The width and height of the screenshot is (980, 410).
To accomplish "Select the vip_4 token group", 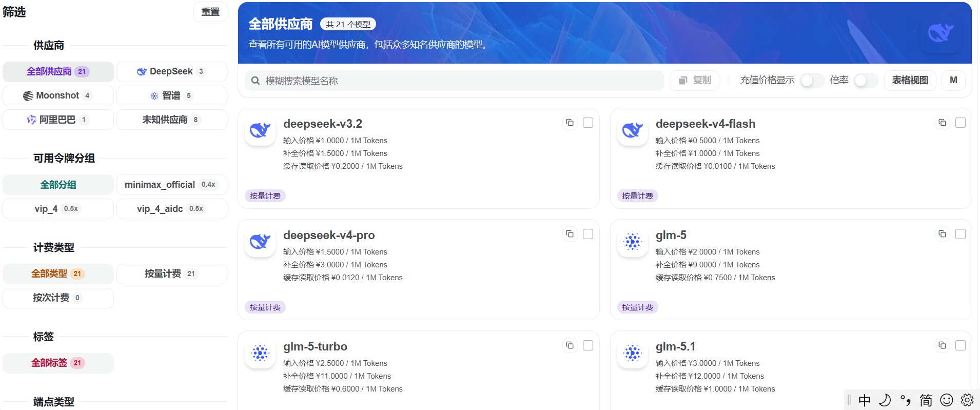I will pyautogui.click(x=58, y=209).
